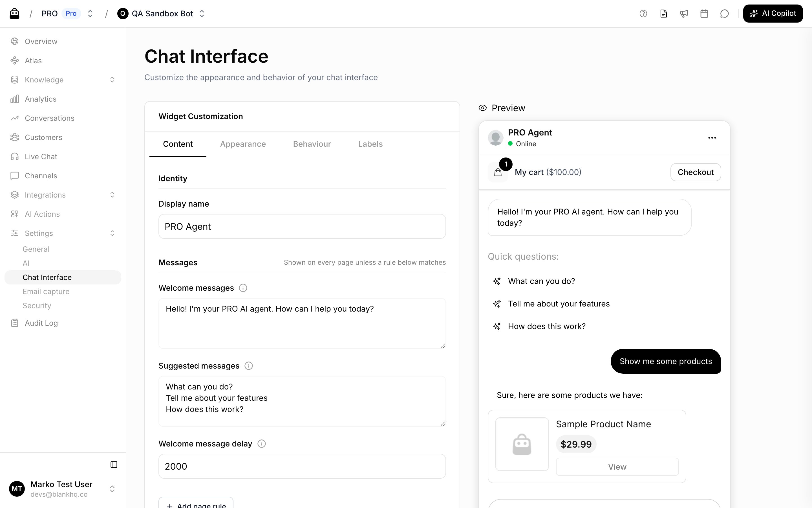The height and width of the screenshot is (508, 812).
Task: Open the documentation page icon
Action: 663,14
